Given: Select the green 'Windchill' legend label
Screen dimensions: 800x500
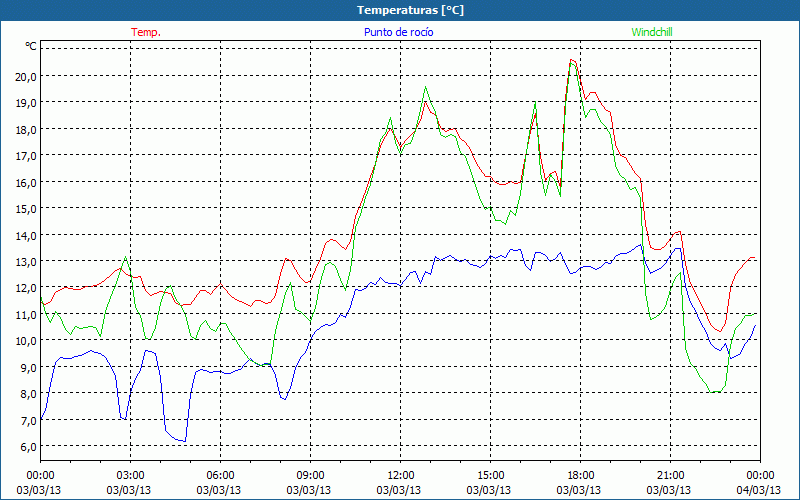Looking at the screenshot, I should click(652, 32).
